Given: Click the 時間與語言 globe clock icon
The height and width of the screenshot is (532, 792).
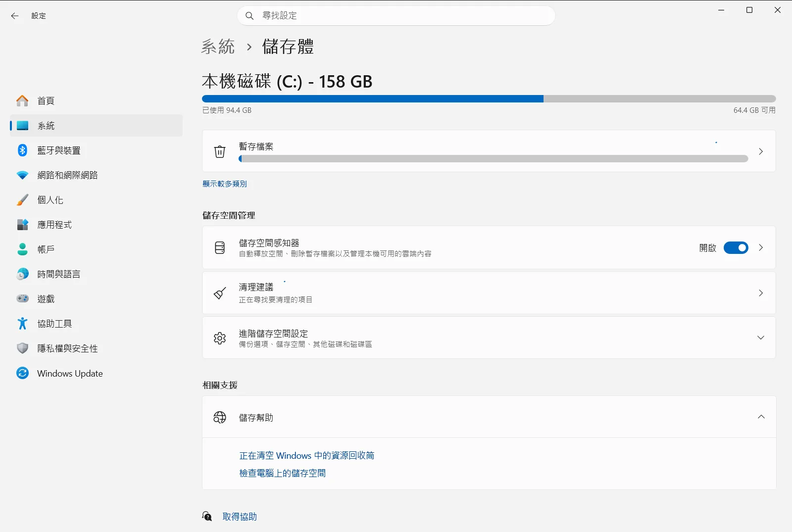Looking at the screenshot, I should click(22, 274).
